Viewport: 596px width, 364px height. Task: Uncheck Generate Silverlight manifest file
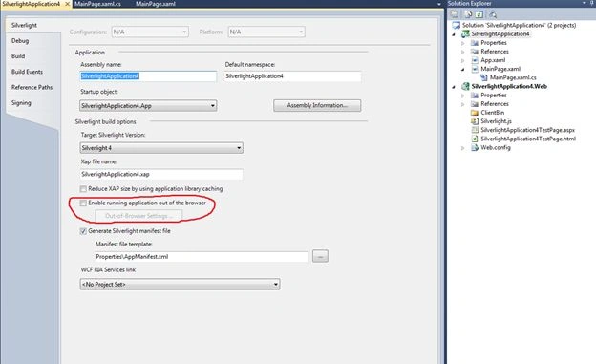coord(83,231)
